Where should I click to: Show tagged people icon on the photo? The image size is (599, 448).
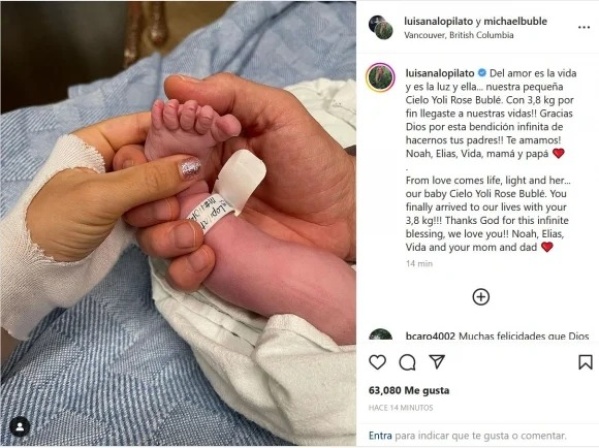point(20,427)
